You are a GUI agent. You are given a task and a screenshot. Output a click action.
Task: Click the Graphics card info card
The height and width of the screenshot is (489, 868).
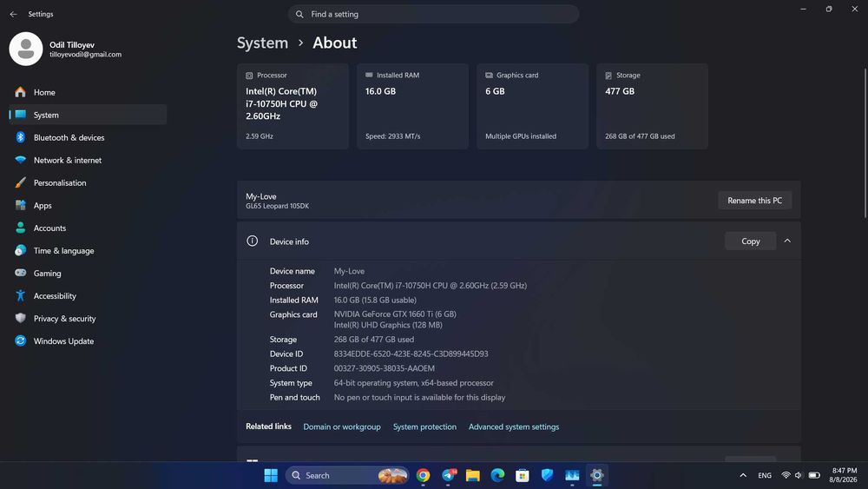tap(533, 106)
